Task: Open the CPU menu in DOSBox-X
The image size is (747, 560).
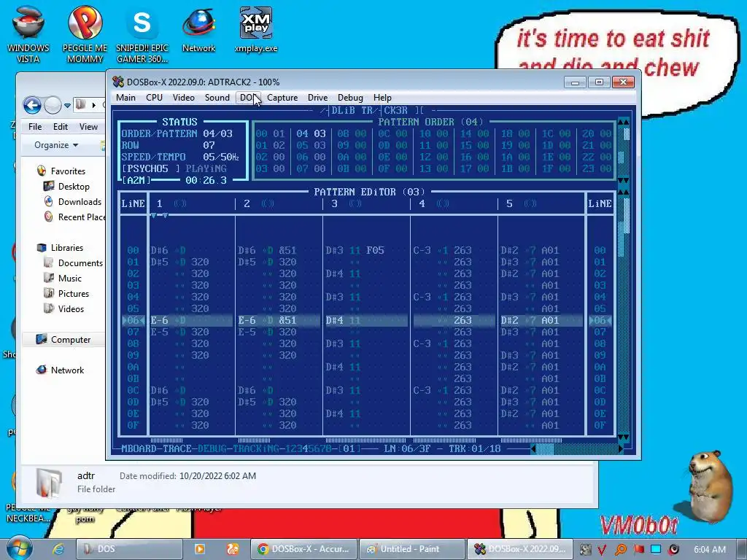Action: [x=155, y=98]
